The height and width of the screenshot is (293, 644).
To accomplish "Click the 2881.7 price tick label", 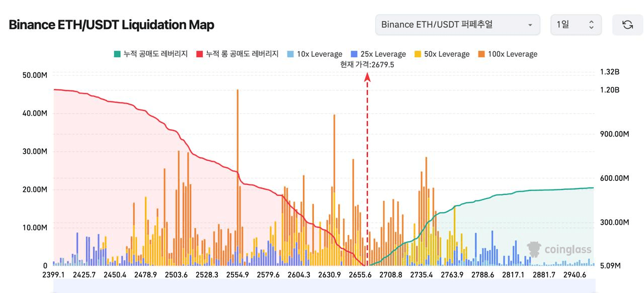I will pyautogui.click(x=544, y=274).
